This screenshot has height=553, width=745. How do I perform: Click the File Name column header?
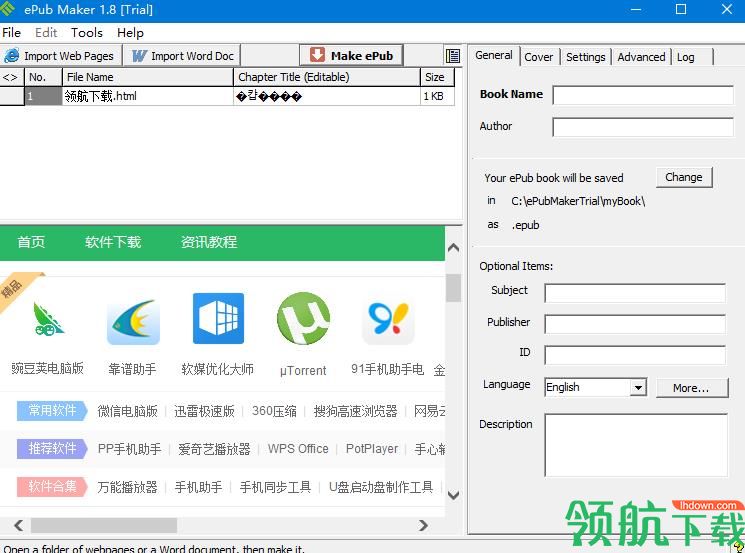click(x=148, y=77)
